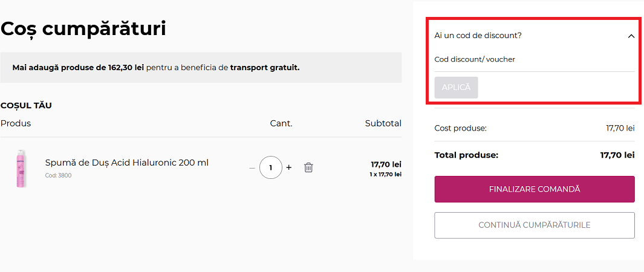Click the 'Cost produse' summary label
Viewport: 644px width, 272px height.
(x=460, y=128)
